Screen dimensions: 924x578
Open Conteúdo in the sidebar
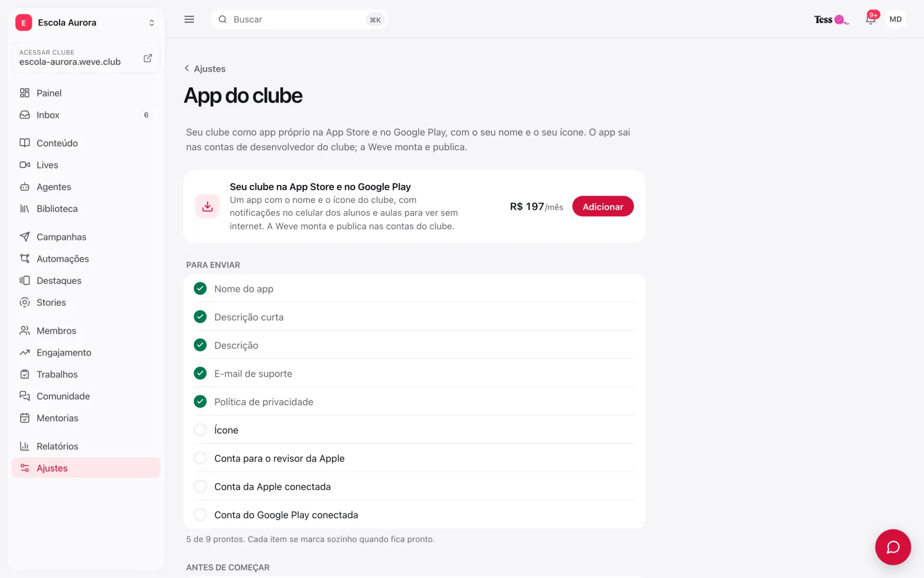click(x=85, y=143)
